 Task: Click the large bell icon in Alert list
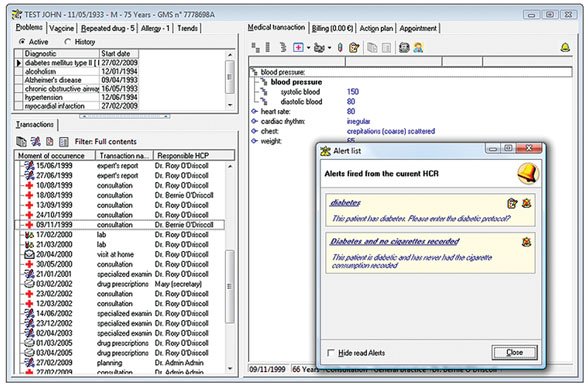click(x=528, y=174)
